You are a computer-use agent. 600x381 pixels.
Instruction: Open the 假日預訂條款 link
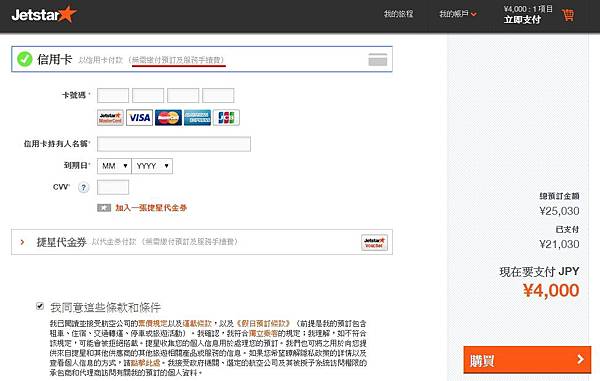264,324
